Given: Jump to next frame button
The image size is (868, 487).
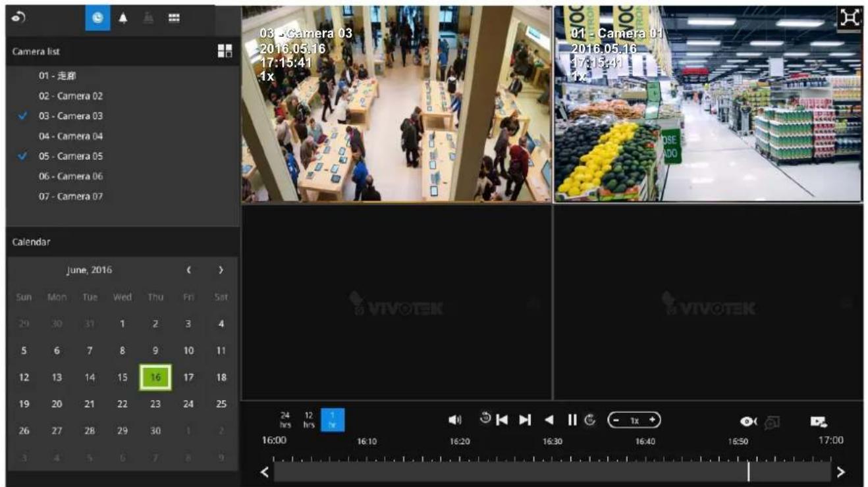Looking at the screenshot, I should (x=525, y=419).
